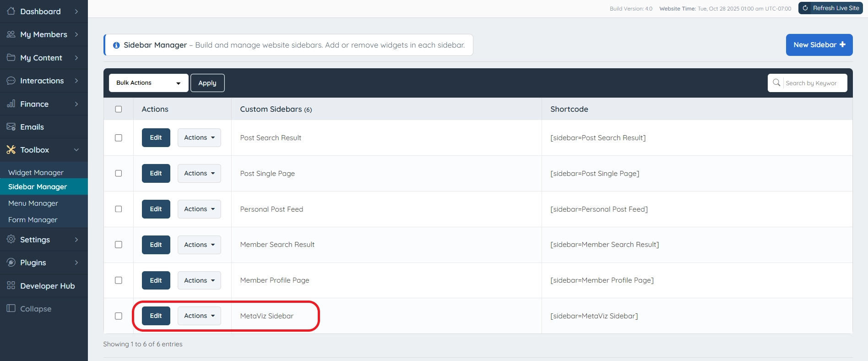Open Actions dropdown for Member Search Result
The image size is (868, 361).
[x=199, y=245]
